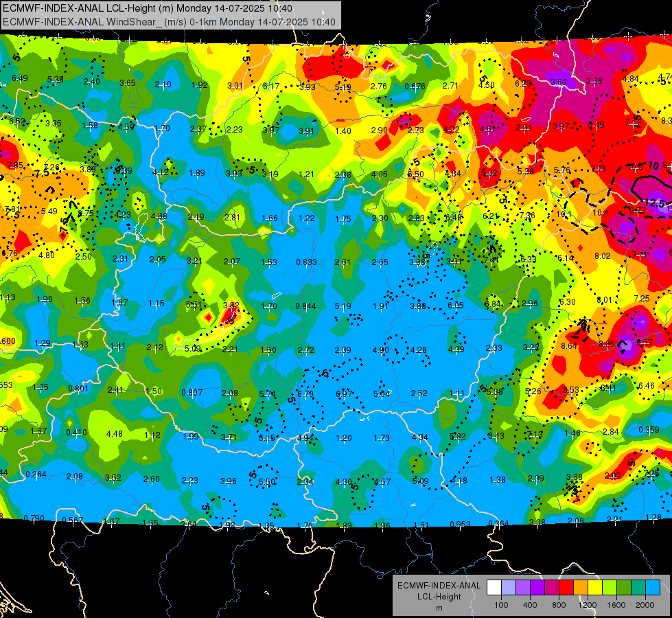Click wind shear value 0.801
The height and width of the screenshot is (618, 672).
click(x=78, y=389)
